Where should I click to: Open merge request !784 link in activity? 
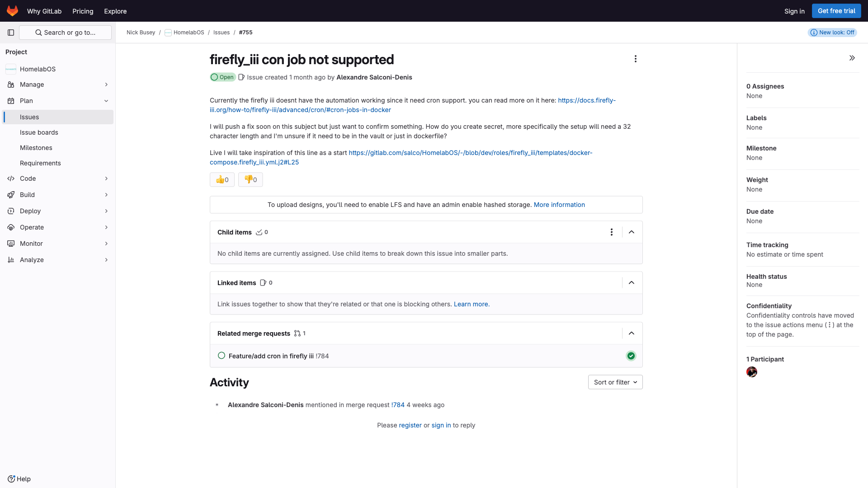click(398, 405)
